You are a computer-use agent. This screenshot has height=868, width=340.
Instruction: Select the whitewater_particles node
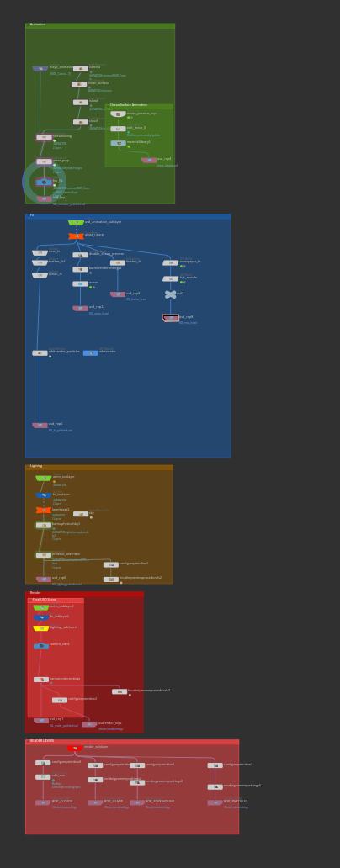[x=40, y=352]
